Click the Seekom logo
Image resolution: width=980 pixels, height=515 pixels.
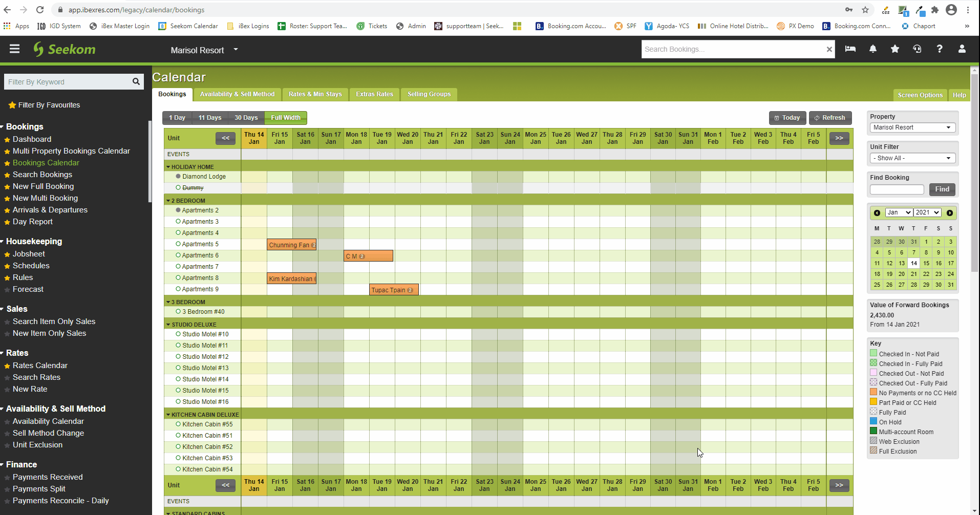pyautogui.click(x=65, y=49)
